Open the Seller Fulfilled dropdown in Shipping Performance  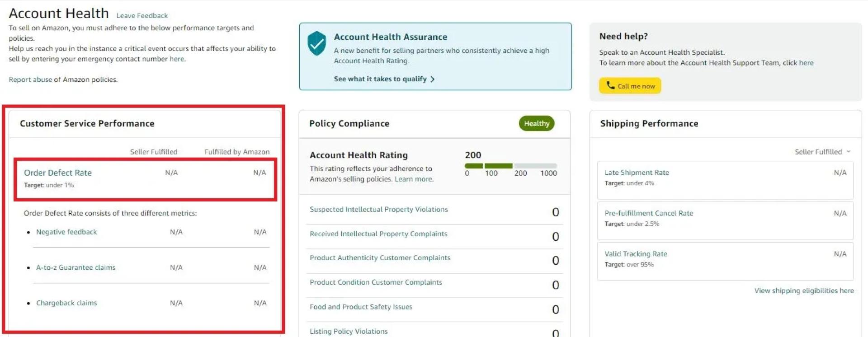[822, 152]
